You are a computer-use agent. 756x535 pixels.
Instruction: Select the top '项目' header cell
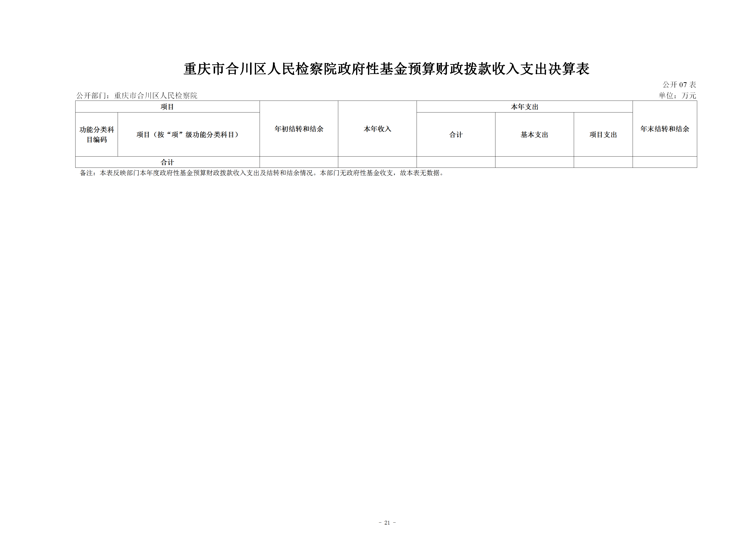click(x=167, y=107)
